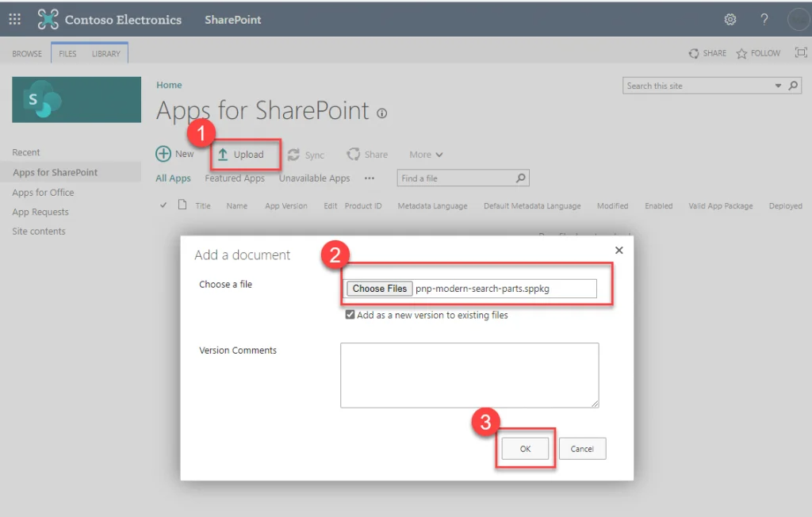Switch to the FILES ribbon tab
The height and width of the screenshot is (517, 812).
pyautogui.click(x=67, y=53)
